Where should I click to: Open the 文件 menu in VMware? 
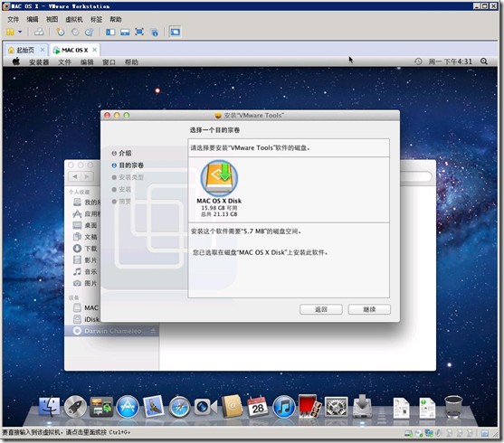point(14,20)
